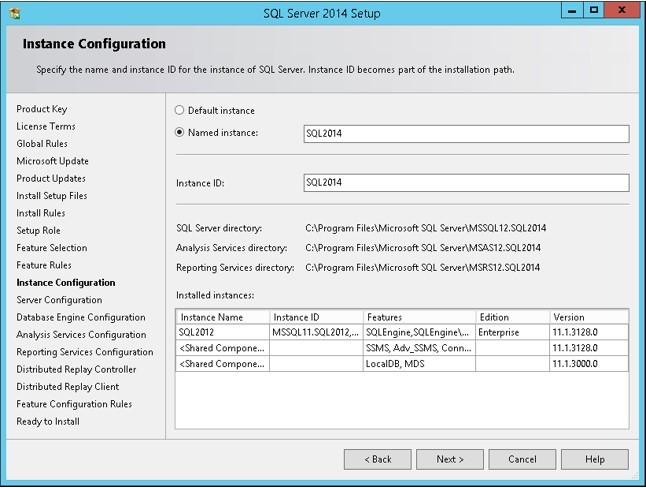Select the SQL2012 instance row

tap(222, 331)
